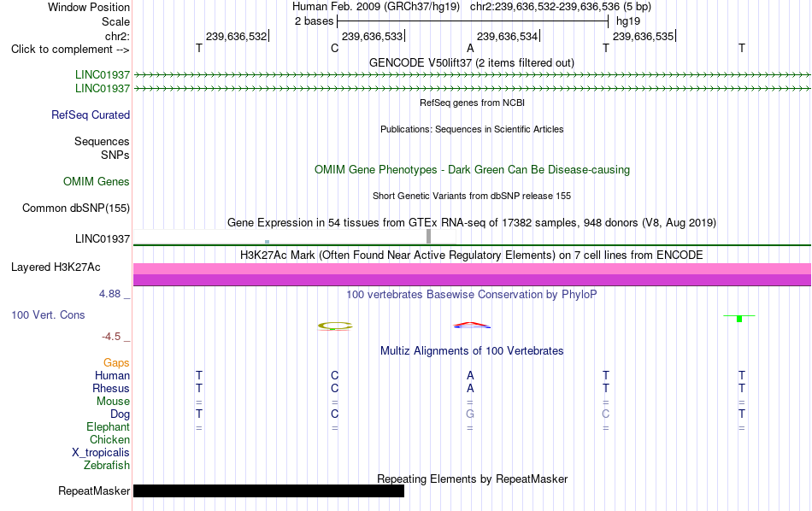Click the Elephant alignment row label

109,426
